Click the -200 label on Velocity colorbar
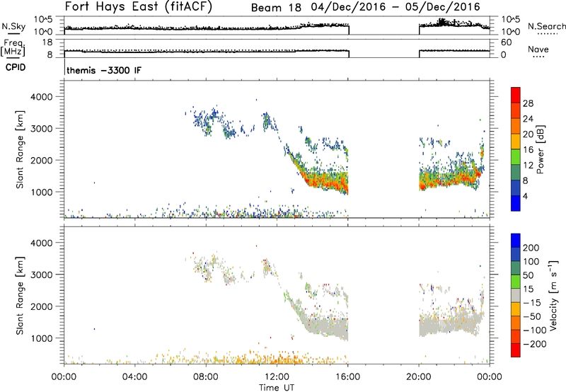566x392 pixels. (x=535, y=344)
